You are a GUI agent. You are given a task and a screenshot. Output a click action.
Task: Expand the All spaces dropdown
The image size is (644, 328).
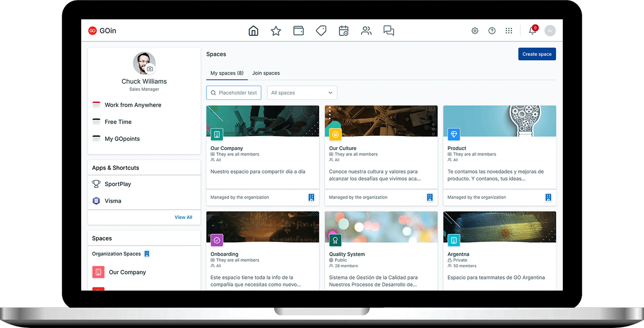click(x=302, y=93)
